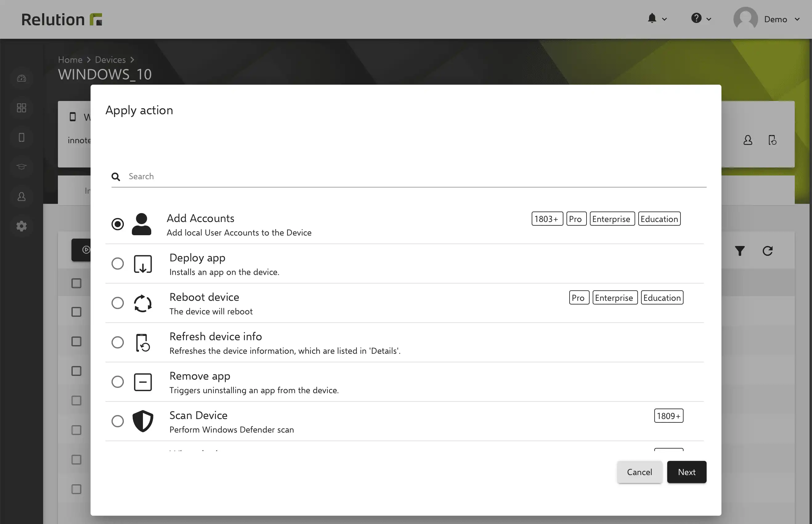Click the Add Accounts title

(x=200, y=219)
